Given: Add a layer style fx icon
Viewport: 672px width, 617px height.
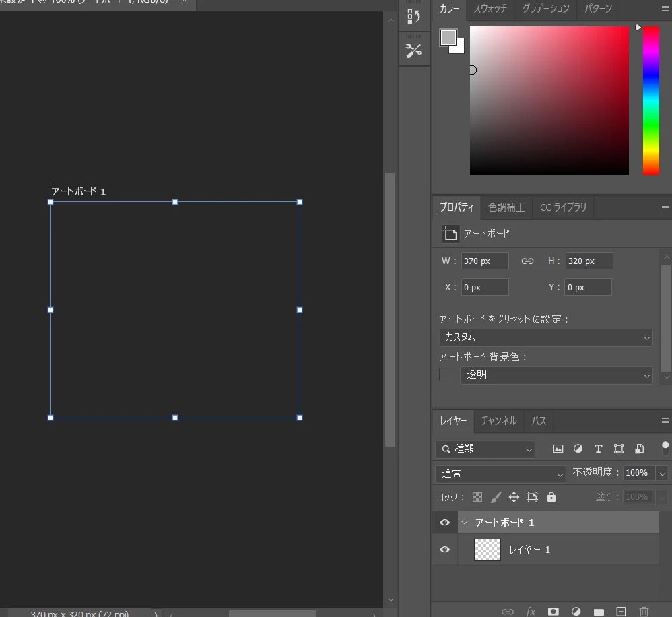Looking at the screenshot, I should pos(531,612).
